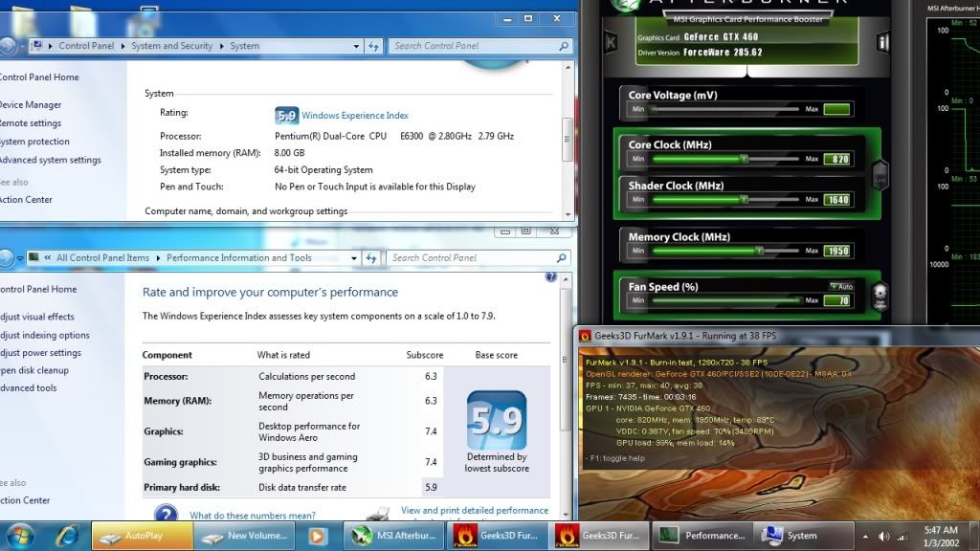Image resolution: width=980 pixels, height=551 pixels.
Task: Click View and print detailed performance link
Action: [x=475, y=511]
